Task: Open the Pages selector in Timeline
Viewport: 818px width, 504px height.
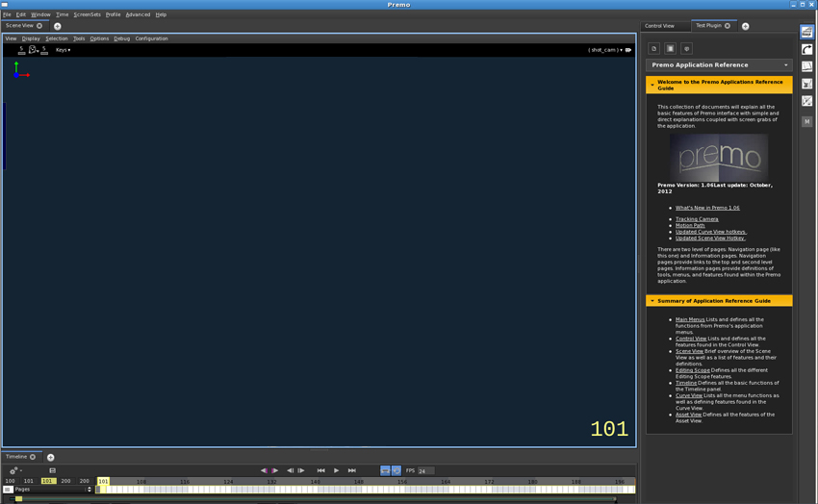Action: click(x=53, y=490)
